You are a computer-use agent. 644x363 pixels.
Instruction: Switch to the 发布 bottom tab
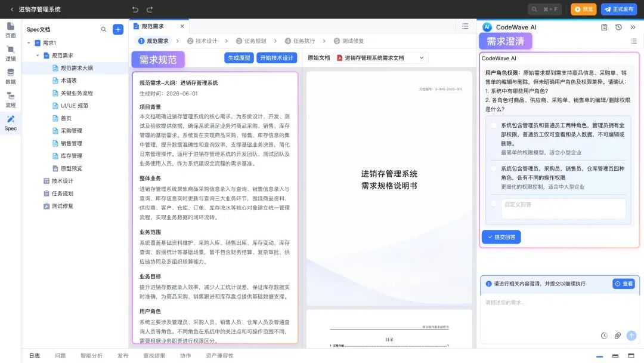pyautogui.click(x=123, y=356)
